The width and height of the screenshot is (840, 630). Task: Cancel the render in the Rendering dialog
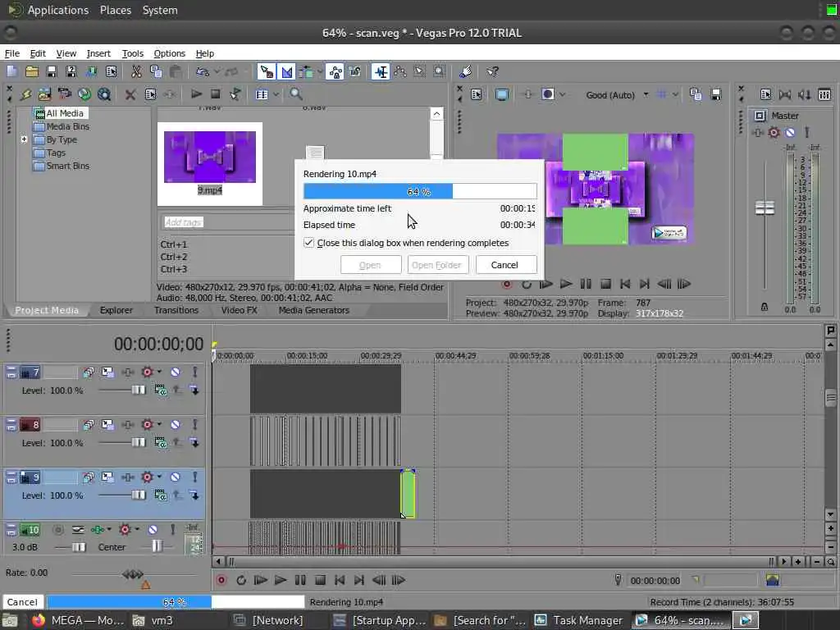(505, 265)
